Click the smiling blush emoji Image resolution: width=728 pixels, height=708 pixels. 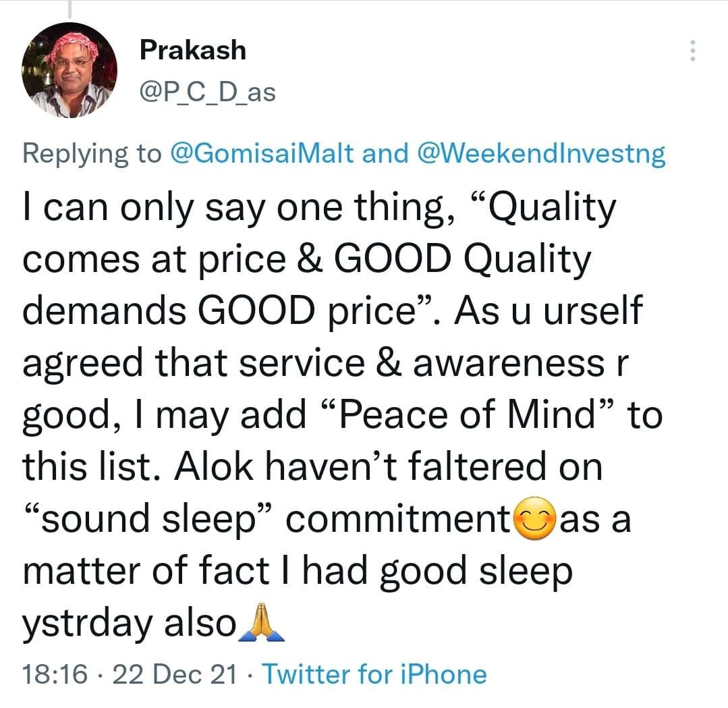pyautogui.click(x=535, y=518)
